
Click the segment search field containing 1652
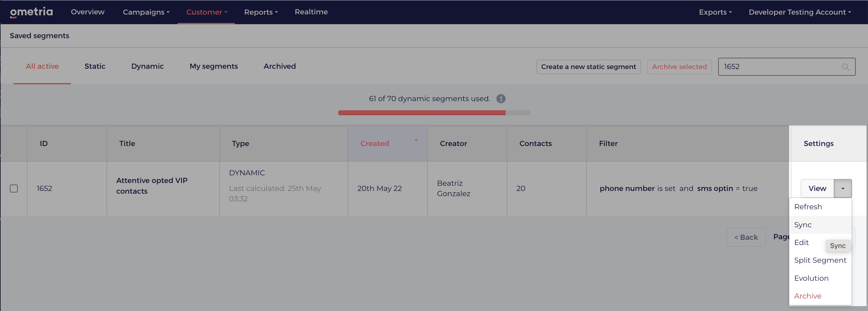tap(786, 67)
